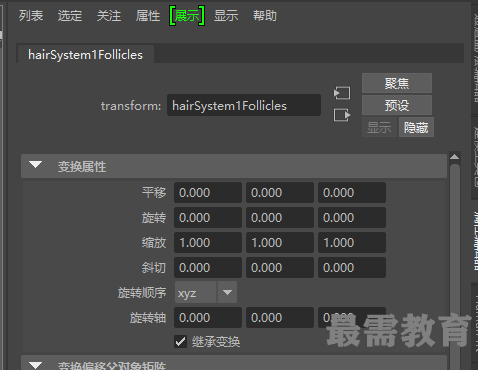Click the go to input connection icon
Screen dimensions: 478x370
[x=342, y=93]
